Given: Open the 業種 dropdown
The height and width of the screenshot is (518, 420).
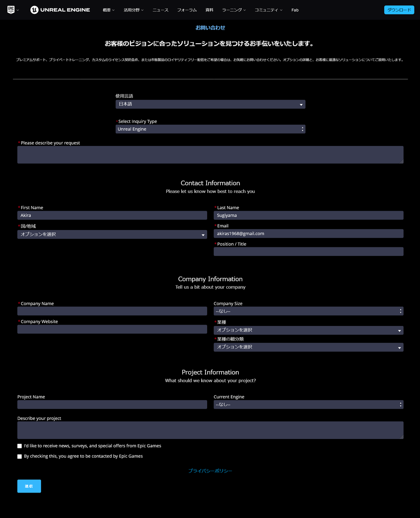Looking at the screenshot, I should [309, 330].
